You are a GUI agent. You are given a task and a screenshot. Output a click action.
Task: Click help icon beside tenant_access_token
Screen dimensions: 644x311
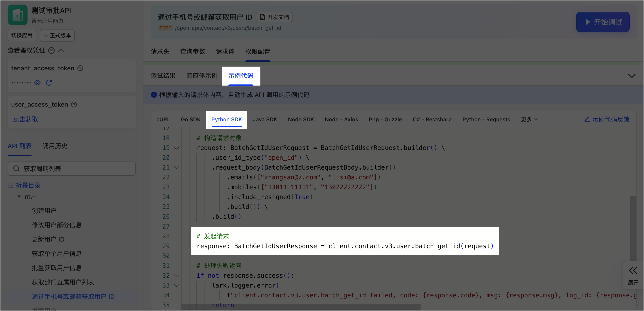pos(80,68)
